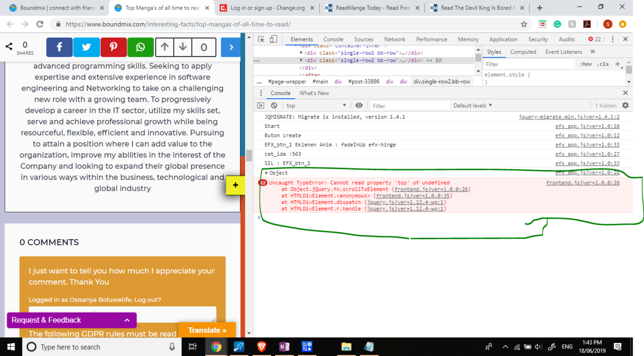Downvote the post with down arrow
The image size is (644, 356).
coord(183,47)
